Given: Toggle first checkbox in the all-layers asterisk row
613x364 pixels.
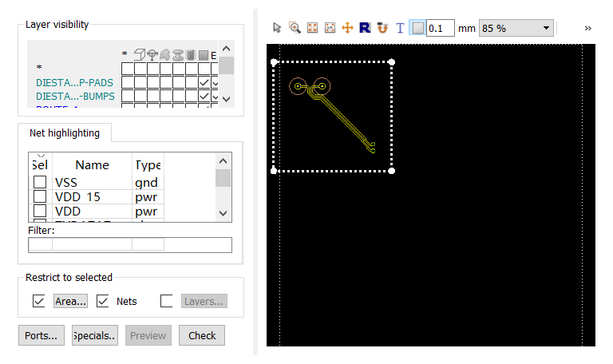Looking at the screenshot, I should (x=128, y=69).
